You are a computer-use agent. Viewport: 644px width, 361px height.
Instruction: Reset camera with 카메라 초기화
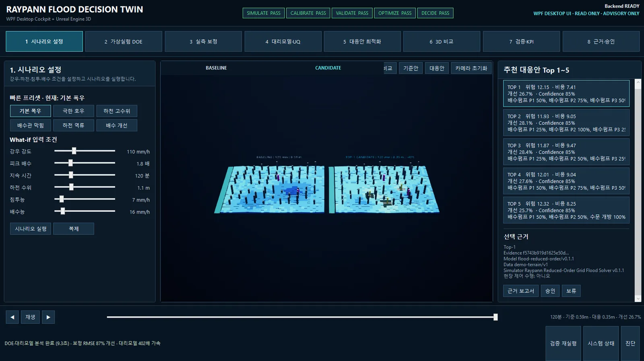471,68
